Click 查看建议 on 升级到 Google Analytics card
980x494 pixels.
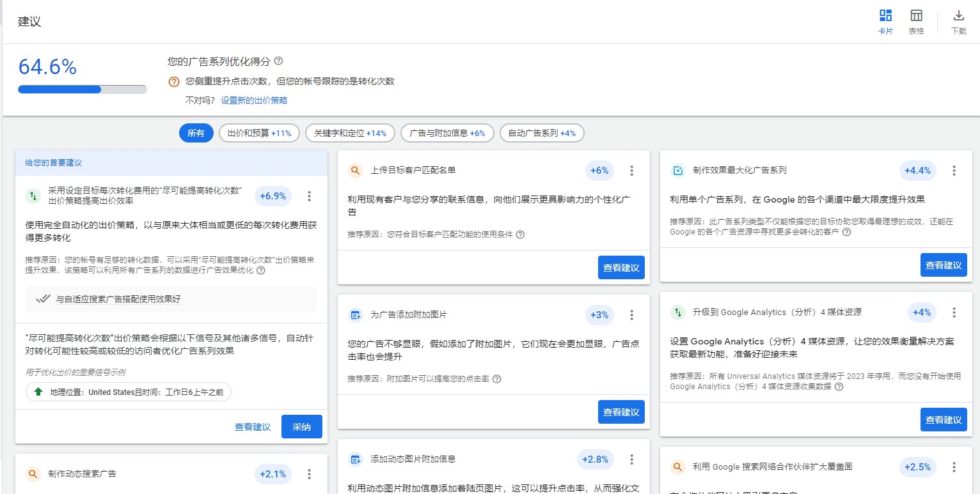coord(944,420)
